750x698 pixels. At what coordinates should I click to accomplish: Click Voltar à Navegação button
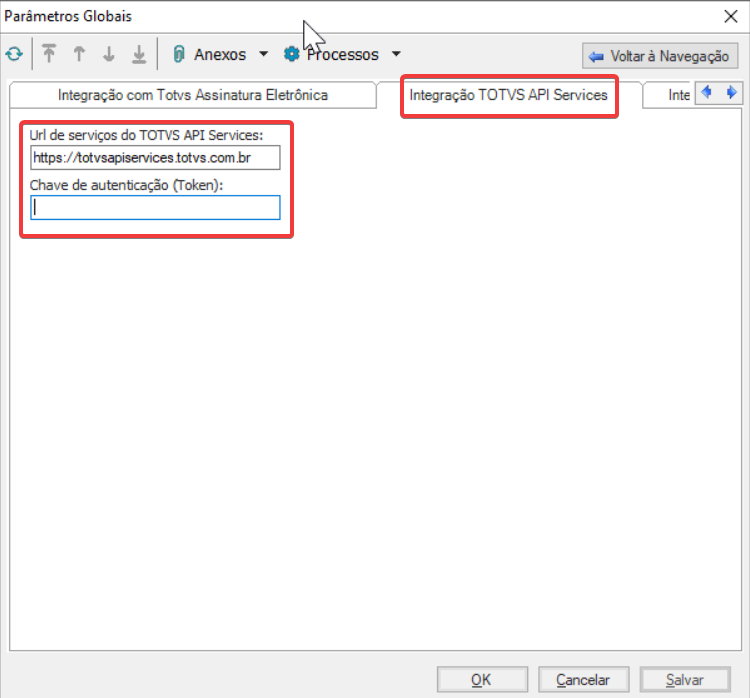[660, 56]
